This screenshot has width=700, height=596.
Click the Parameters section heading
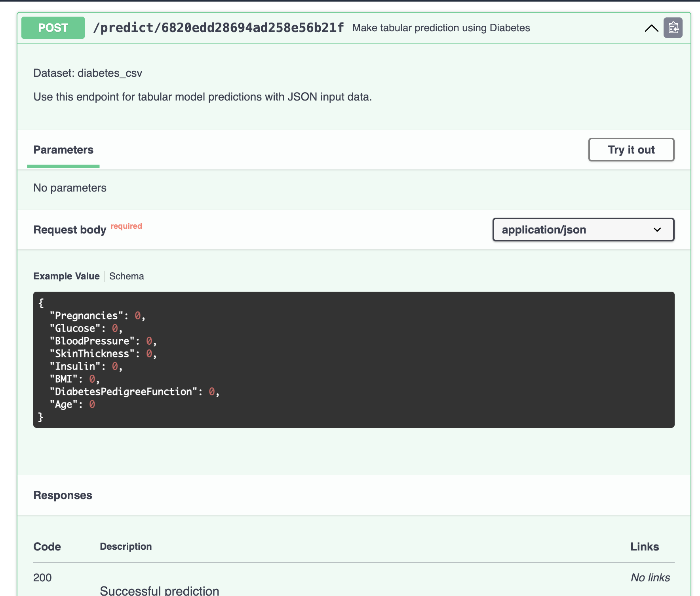63,150
